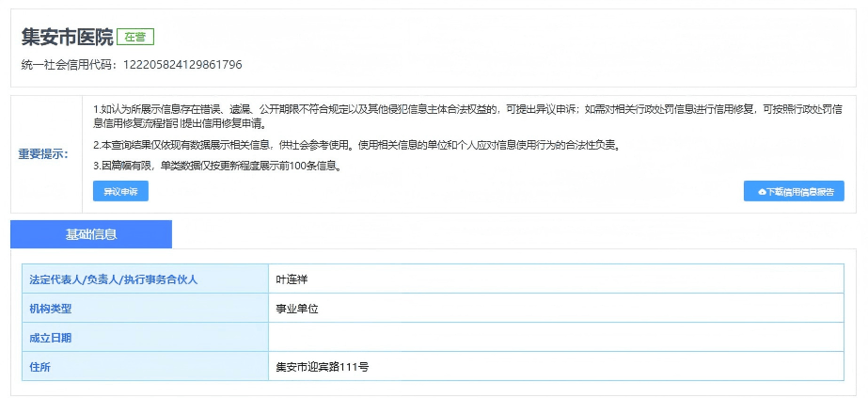Click the 下载信用信息报告 button
This screenshot has height=398, width=868.
[794, 191]
